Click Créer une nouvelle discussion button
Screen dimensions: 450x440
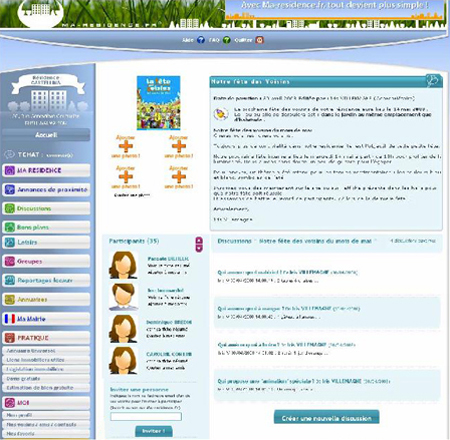tap(326, 418)
